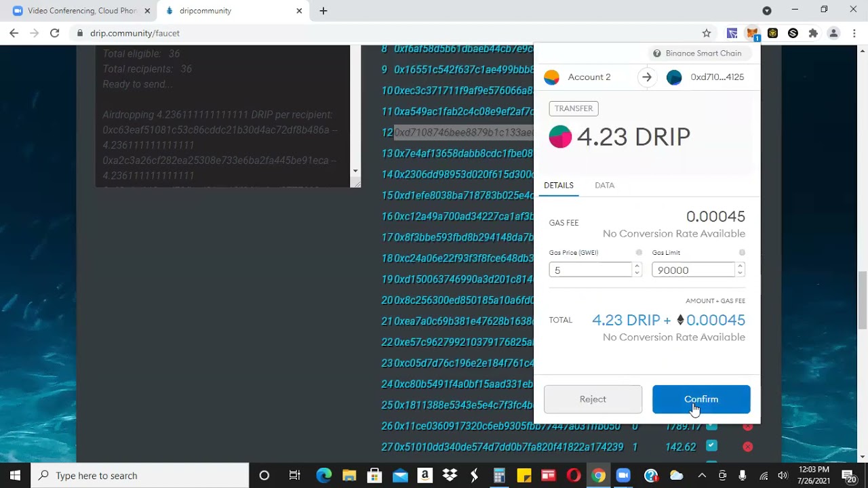Open the Windows Start menu
The width and height of the screenshot is (868, 488).
pos(15,476)
